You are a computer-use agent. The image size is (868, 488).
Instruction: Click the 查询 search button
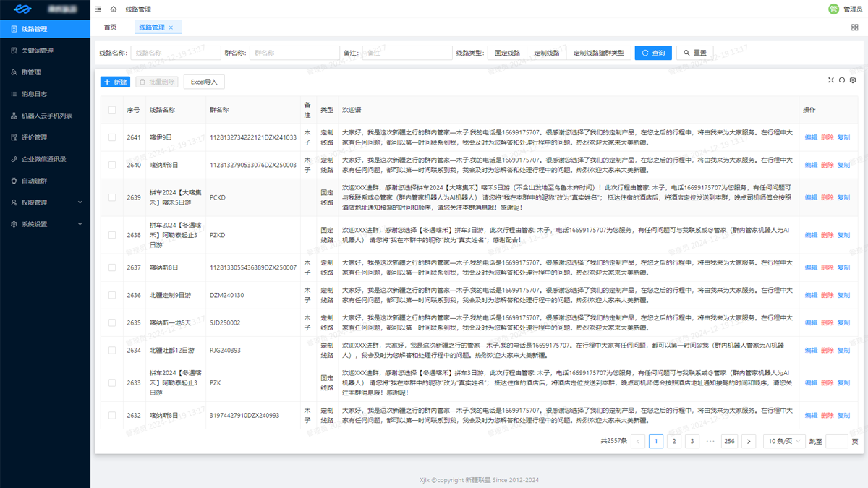[653, 53]
